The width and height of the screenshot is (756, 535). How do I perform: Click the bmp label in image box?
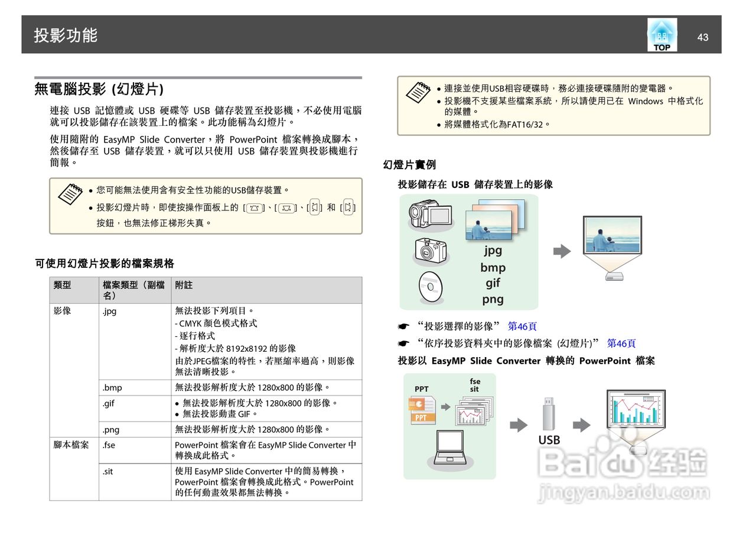coord(493,267)
